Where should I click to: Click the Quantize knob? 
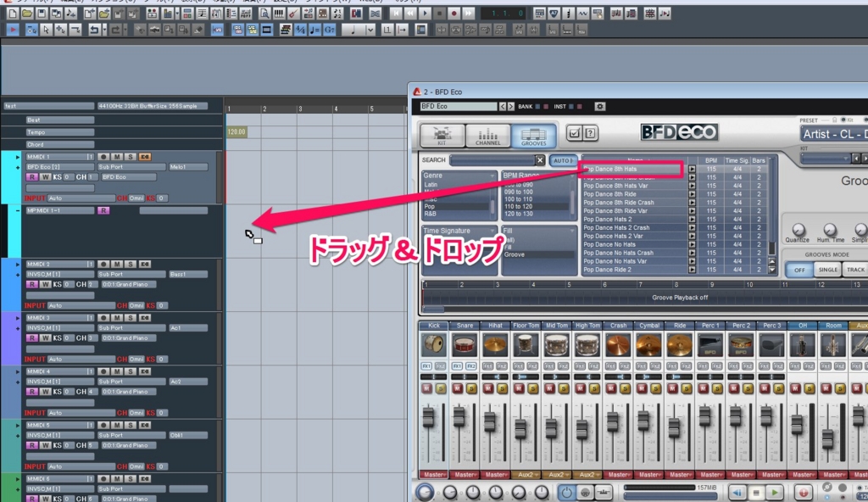pyautogui.click(x=798, y=230)
